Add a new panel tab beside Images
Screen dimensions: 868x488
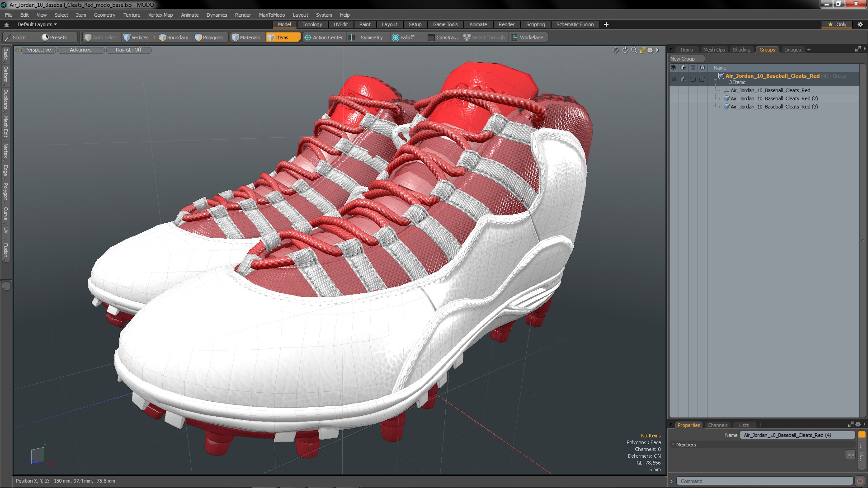click(809, 50)
